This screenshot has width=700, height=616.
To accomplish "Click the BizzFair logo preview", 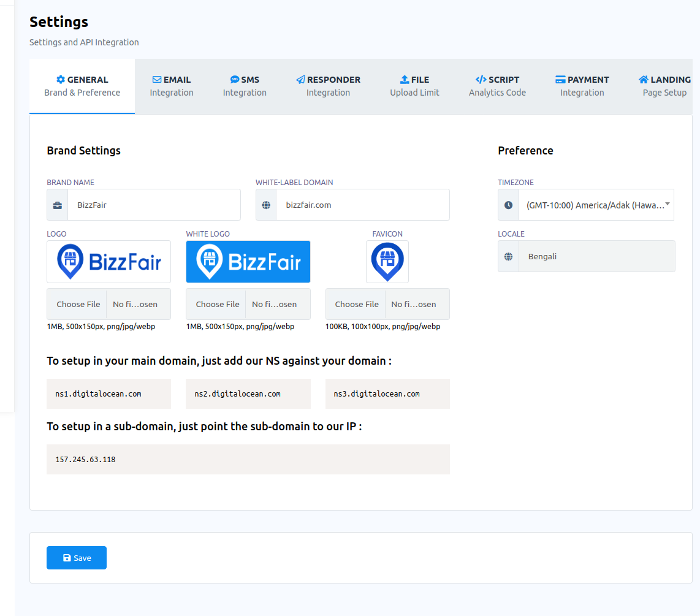I will click(109, 262).
